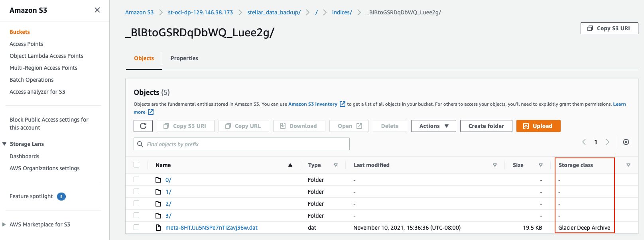The image size is (644, 240).
Task: Click the Find objects by prefix field
Action: (x=242, y=144)
